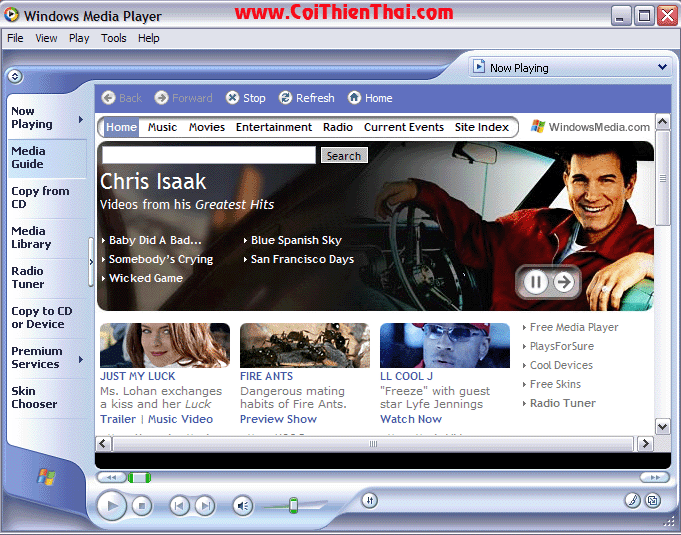This screenshot has width=681, height=535.
Task: Open the Trailer link
Action: (x=118, y=419)
